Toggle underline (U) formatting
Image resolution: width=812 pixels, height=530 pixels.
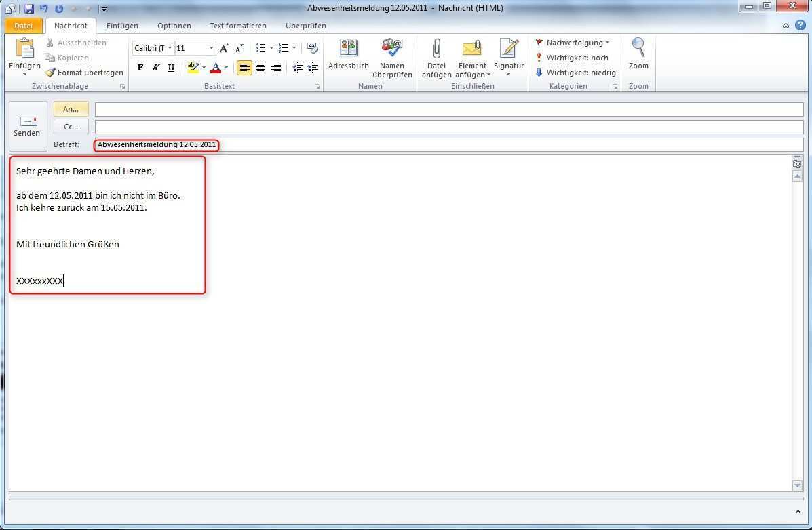(171, 67)
